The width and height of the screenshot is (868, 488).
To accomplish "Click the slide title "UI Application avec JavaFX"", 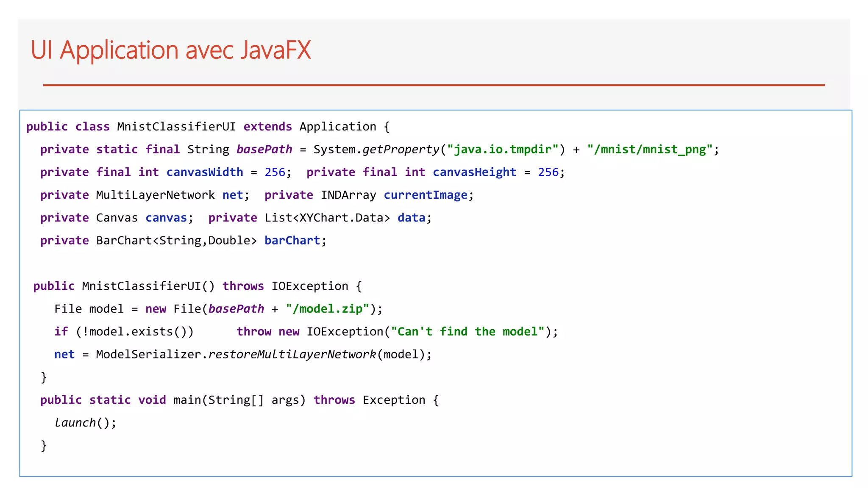I will tap(171, 50).
